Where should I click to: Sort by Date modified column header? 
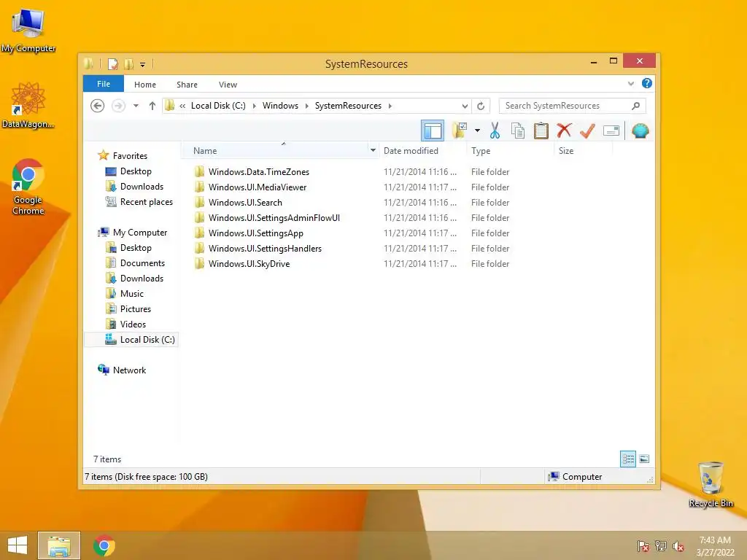[x=411, y=150]
